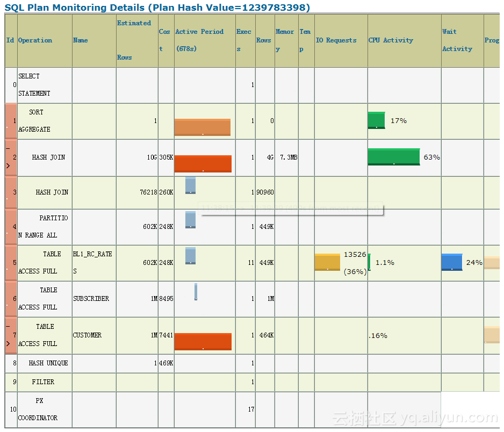Click the 7.3MB memory value

click(x=289, y=157)
